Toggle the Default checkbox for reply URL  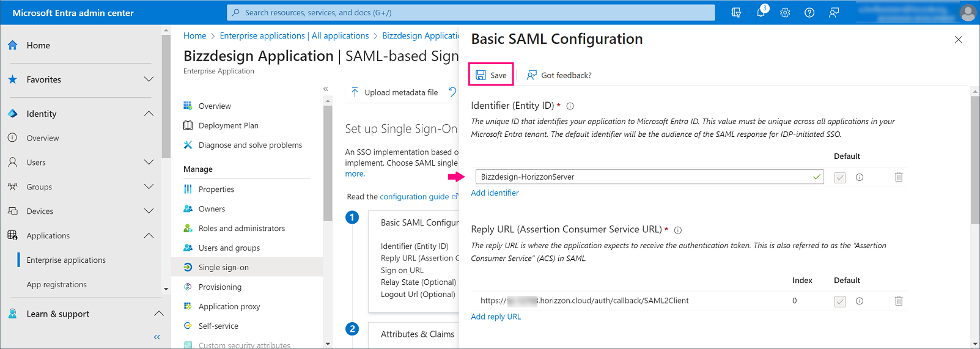click(840, 301)
